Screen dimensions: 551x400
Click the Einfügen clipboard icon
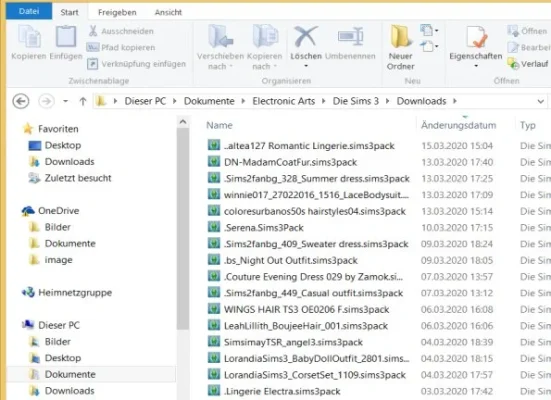pyautogui.click(x=66, y=37)
